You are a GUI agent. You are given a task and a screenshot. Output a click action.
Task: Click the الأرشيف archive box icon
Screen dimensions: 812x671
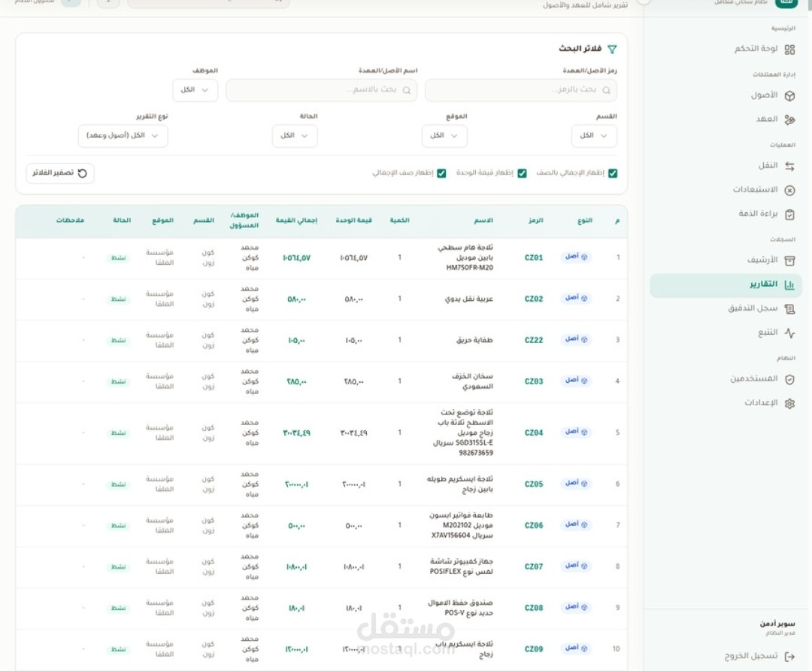point(789,260)
